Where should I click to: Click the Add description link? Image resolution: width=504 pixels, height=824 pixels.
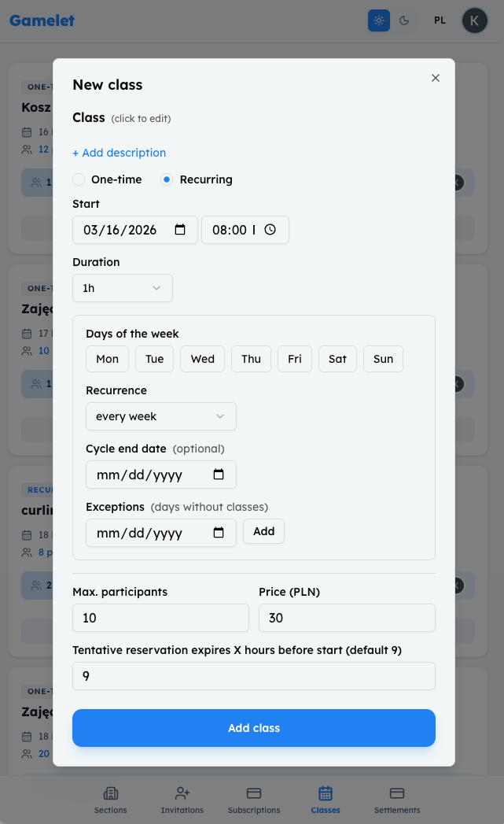[x=119, y=153]
